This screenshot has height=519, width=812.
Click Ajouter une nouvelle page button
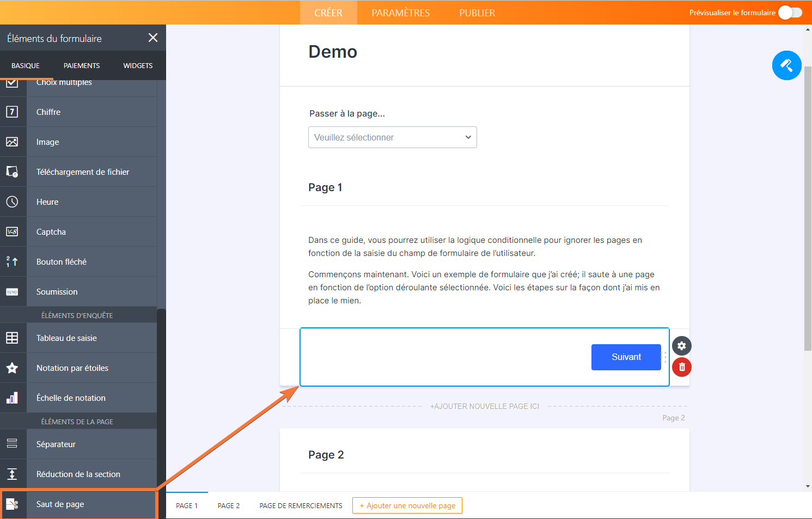407,505
